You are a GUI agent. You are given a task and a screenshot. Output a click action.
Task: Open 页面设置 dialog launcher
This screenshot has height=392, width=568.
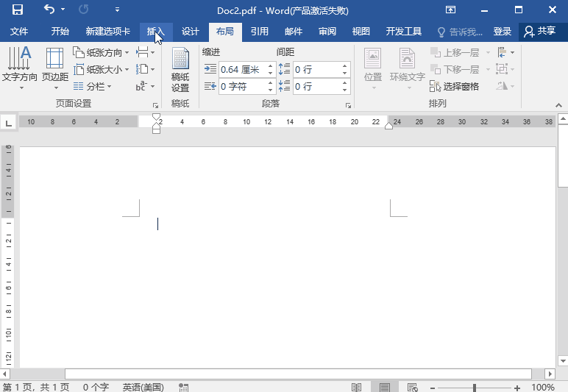155,105
